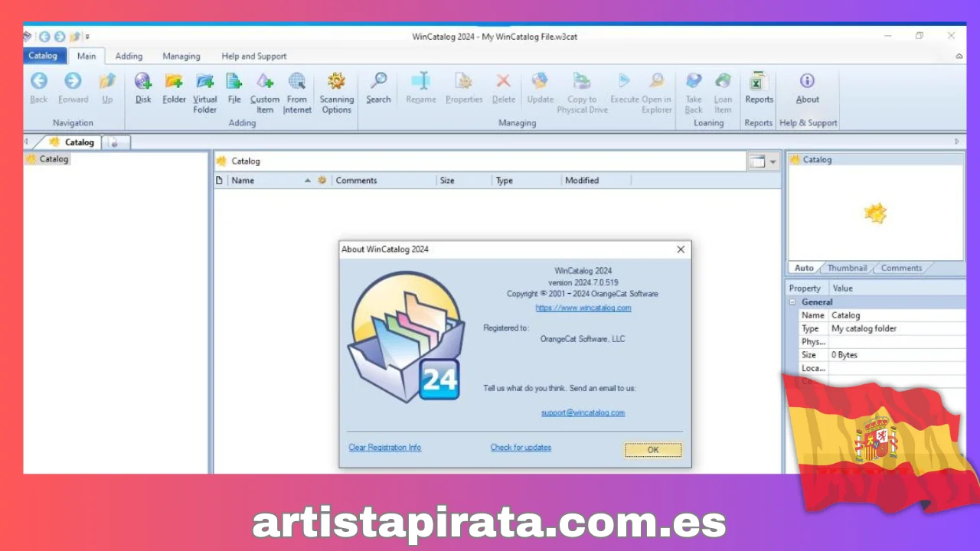This screenshot has height=551, width=980.
Task: Click the Execute icon
Action: click(x=624, y=88)
